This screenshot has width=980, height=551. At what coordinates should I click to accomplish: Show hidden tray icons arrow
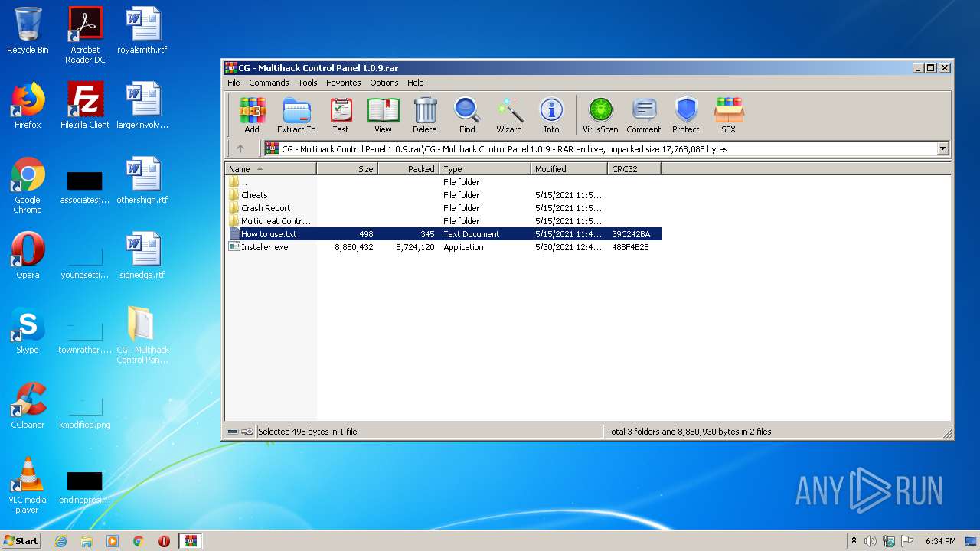854,540
